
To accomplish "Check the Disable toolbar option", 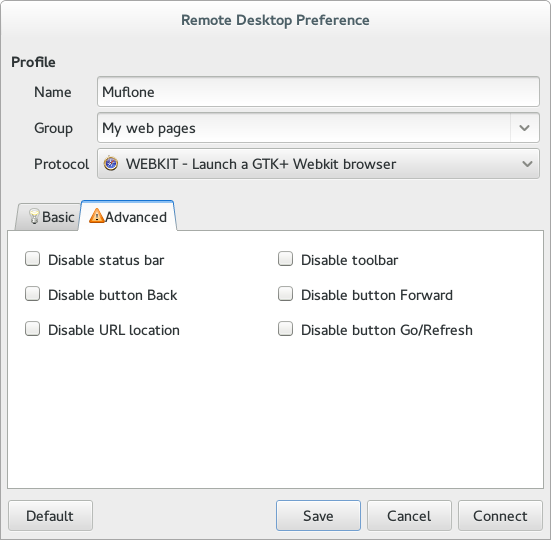I will tap(285, 259).
